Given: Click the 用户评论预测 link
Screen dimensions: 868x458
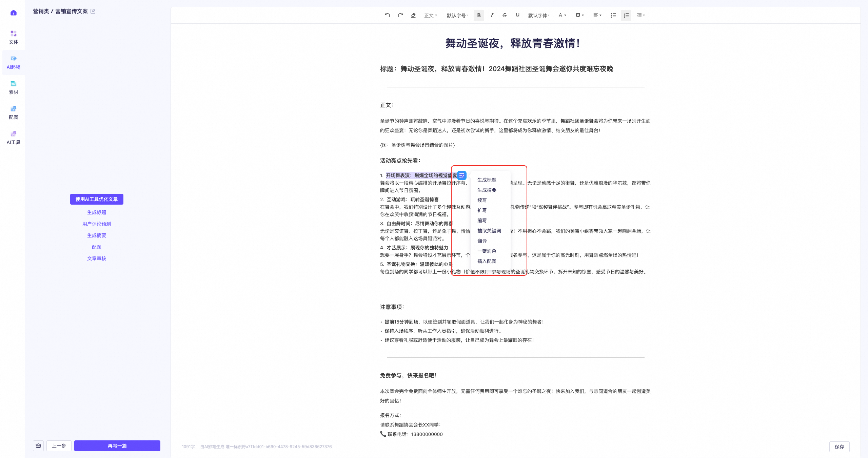Looking at the screenshot, I should (97, 224).
